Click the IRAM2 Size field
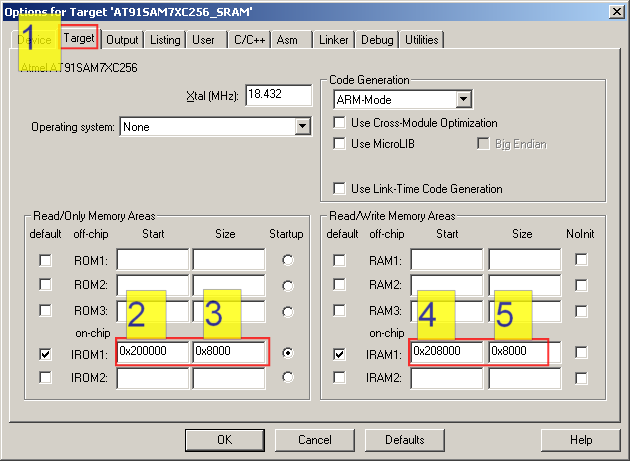 (525, 378)
